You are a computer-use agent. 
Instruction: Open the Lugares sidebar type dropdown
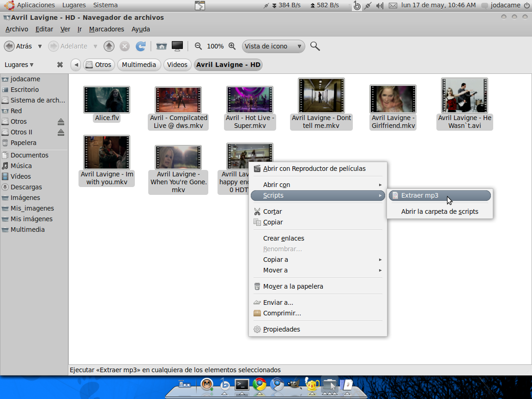pyautogui.click(x=19, y=65)
